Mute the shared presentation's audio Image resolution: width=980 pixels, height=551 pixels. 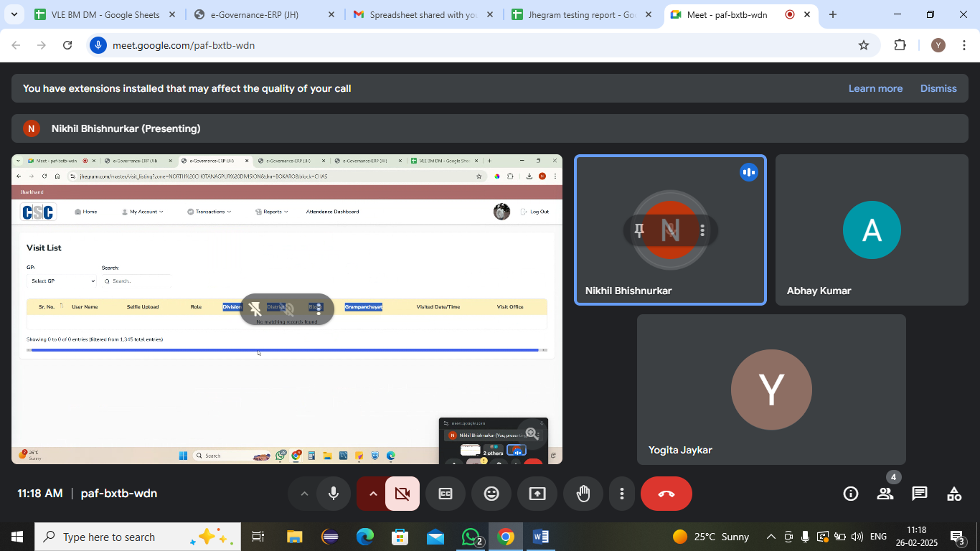288,309
